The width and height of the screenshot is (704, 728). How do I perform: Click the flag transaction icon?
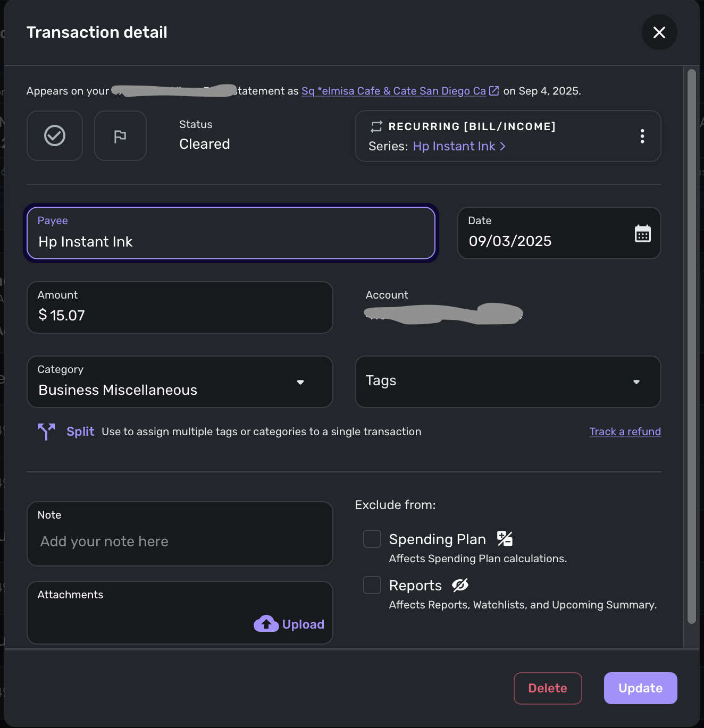click(120, 136)
